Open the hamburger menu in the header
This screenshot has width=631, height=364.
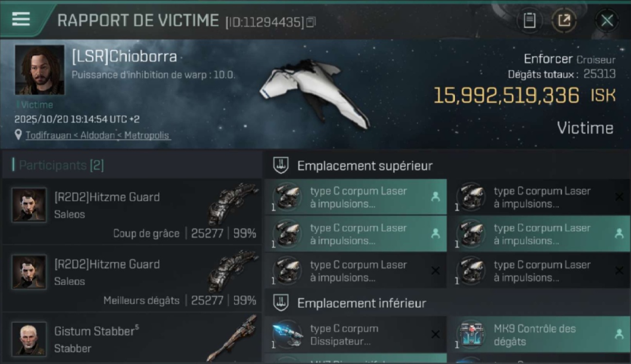(21, 19)
